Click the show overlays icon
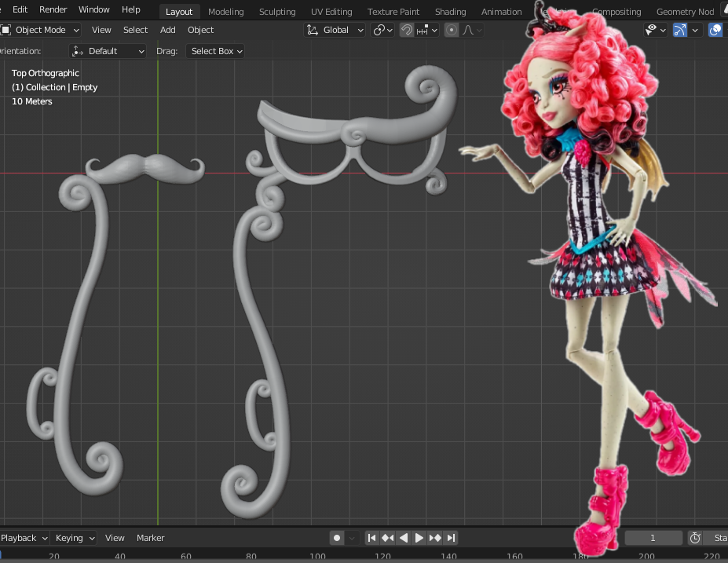This screenshot has width=728, height=563. (715, 30)
